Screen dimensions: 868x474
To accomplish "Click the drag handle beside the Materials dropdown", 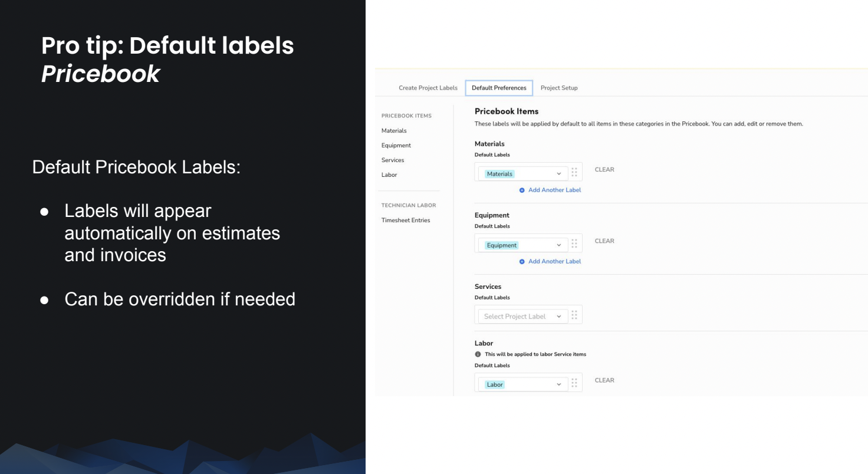I will point(574,172).
